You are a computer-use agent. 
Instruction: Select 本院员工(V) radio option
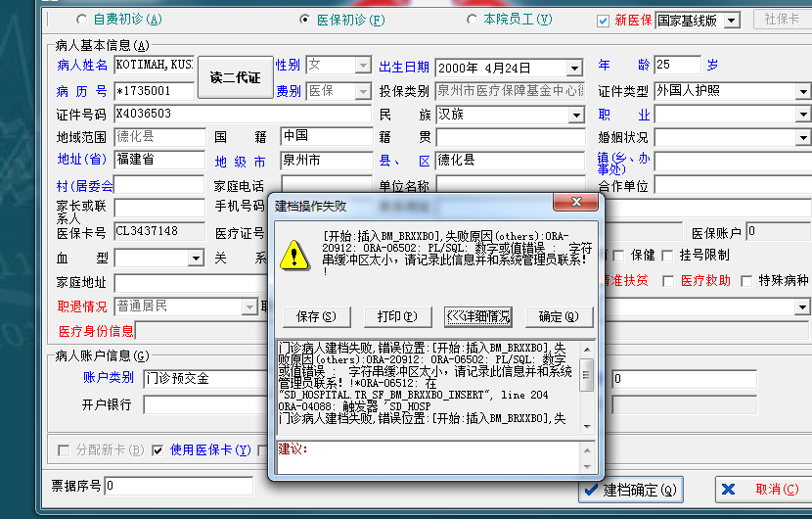coord(472,20)
